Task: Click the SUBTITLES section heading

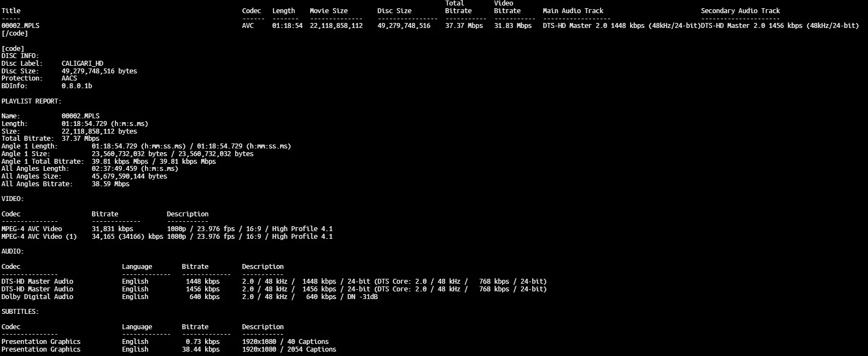Action: (20, 312)
